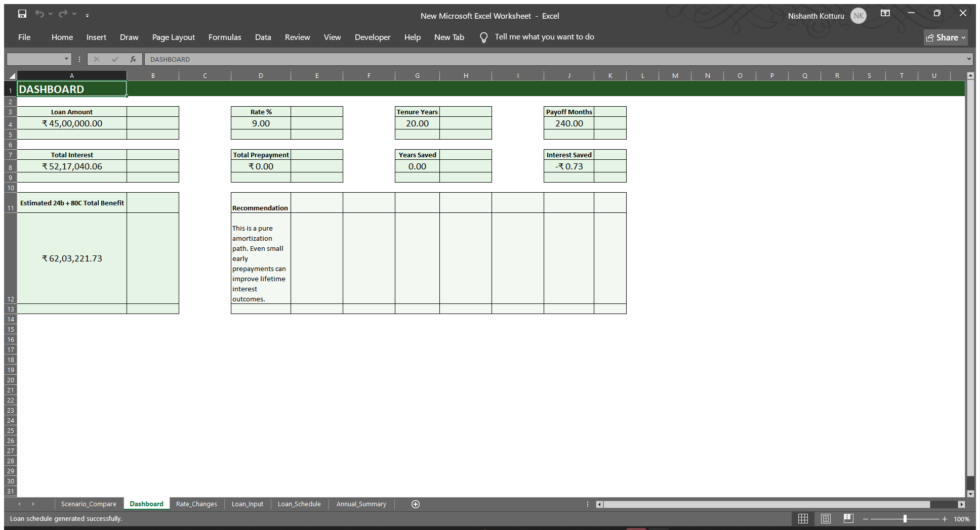Click the Select All corner triangle

pos(12,76)
